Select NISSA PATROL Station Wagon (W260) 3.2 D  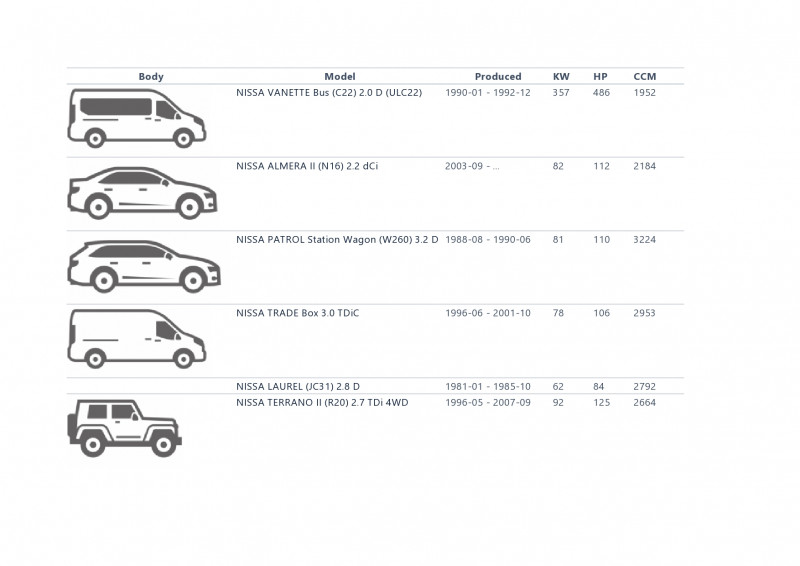click(337, 240)
